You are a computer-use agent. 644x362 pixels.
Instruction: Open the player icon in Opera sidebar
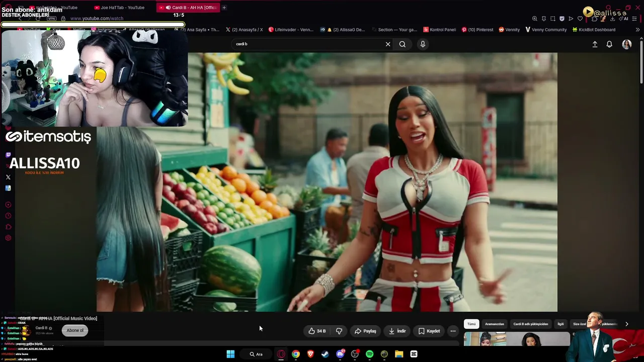point(8,205)
